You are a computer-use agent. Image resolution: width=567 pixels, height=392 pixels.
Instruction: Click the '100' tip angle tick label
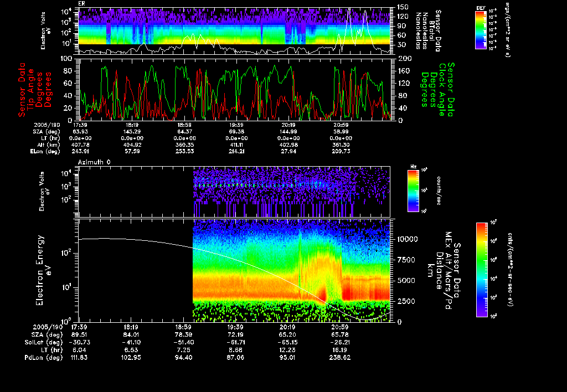click(66, 59)
